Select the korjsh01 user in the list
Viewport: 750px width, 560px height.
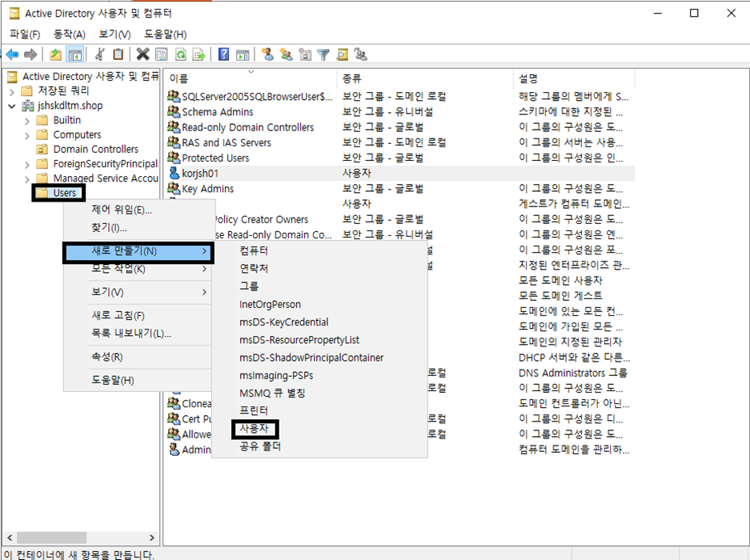[x=200, y=173]
